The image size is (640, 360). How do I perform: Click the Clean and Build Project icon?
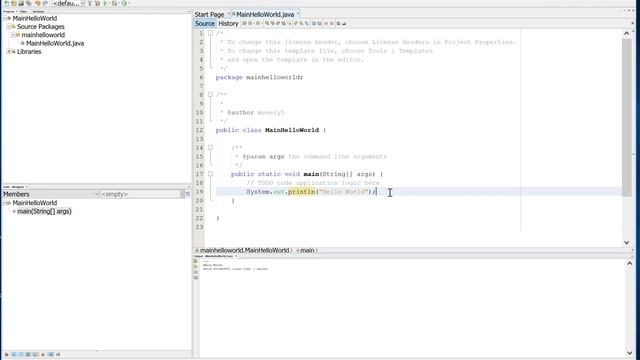(97, 3)
